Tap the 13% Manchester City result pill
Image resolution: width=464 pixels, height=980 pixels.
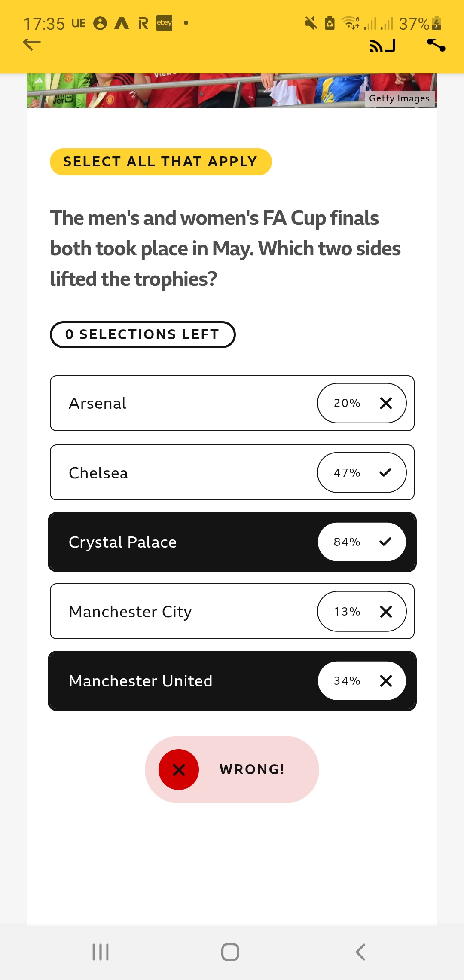pyautogui.click(x=362, y=611)
